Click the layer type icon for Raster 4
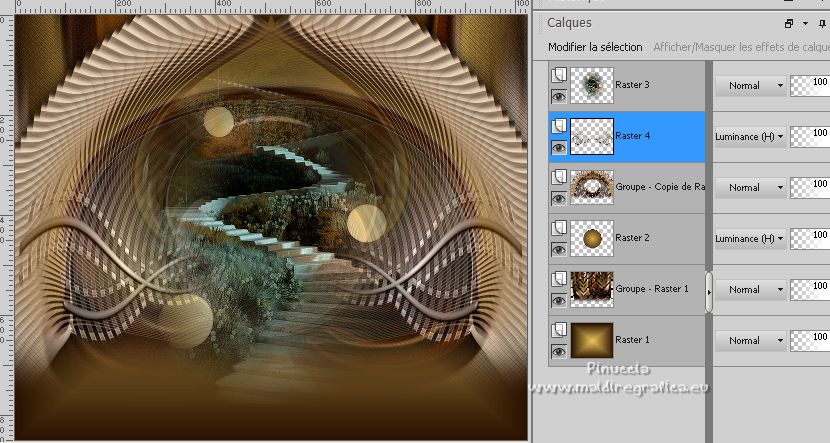 click(x=559, y=126)
